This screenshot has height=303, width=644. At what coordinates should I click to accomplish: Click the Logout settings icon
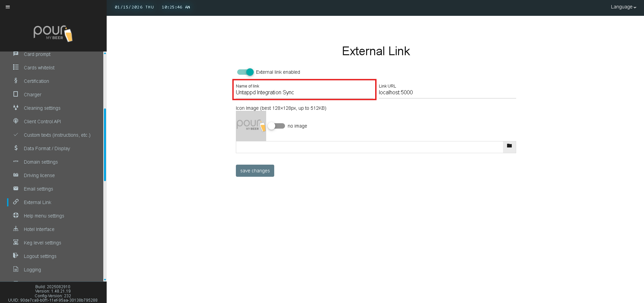click(x=16, y=256)
